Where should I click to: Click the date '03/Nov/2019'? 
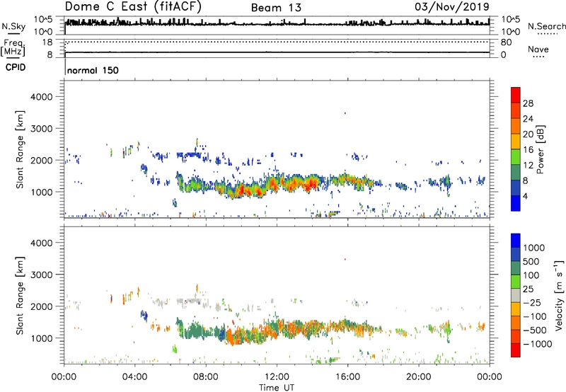[x=452, y=6]
